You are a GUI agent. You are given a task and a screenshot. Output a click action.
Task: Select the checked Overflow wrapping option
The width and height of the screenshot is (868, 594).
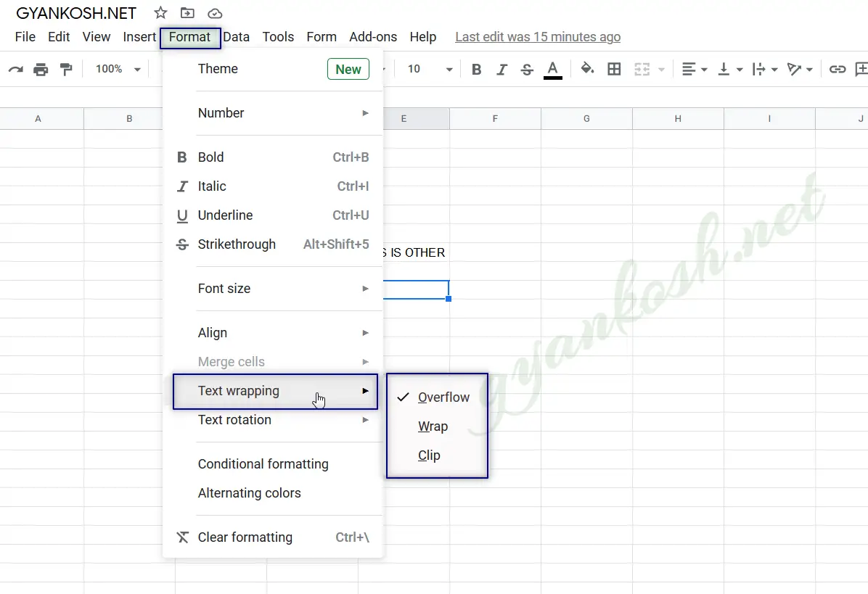[437, 397]
